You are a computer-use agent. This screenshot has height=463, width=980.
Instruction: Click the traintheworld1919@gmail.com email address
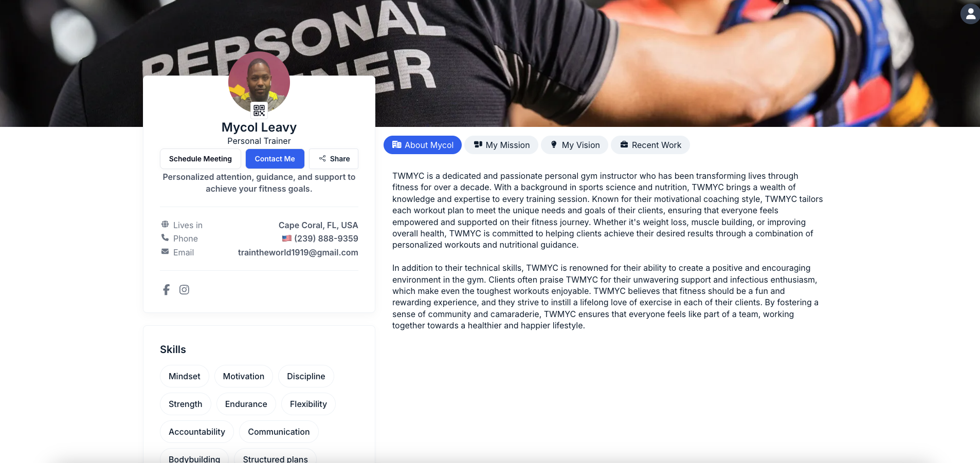coord(298,252)
